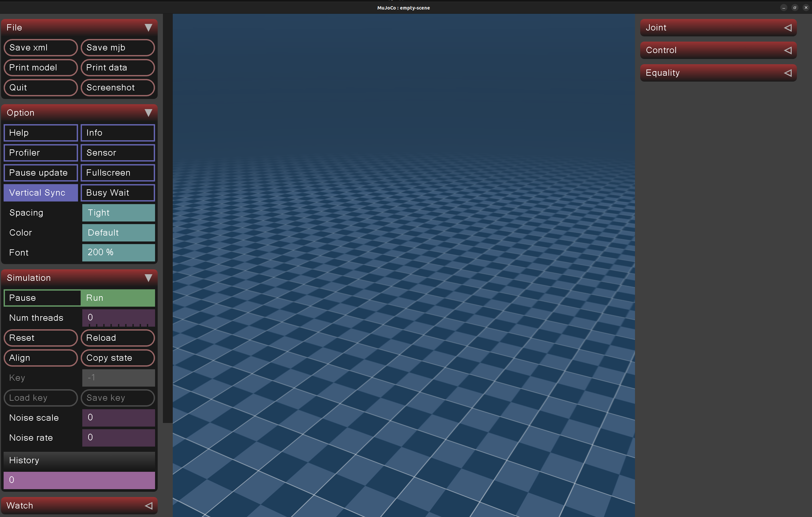Reset the simulation
Viewport: 812px width, 517px height.
pyautogui.click(x=41, y=338)
